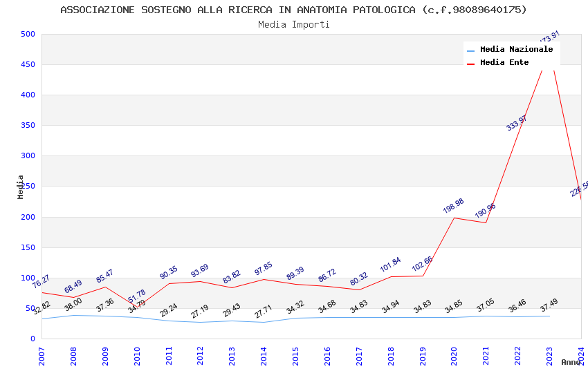Click the 2013 year label on x-axis
Screen dimensions: 588x380
232,356
